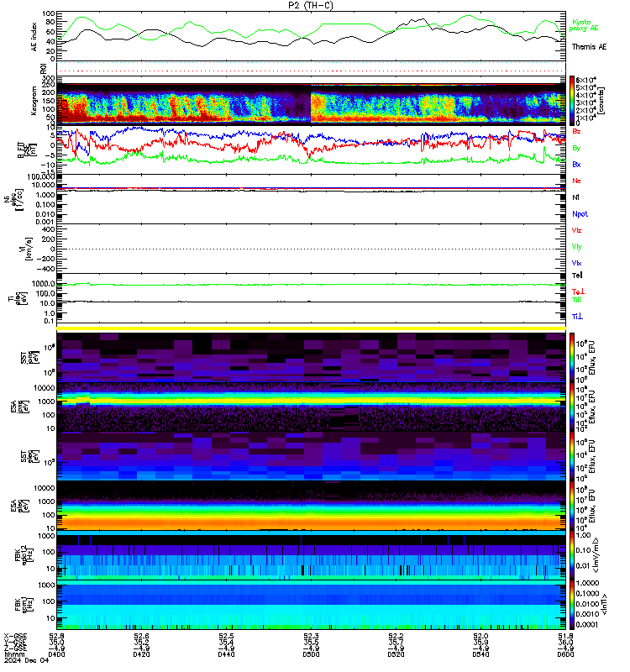Screen dimensions: 630x672
Task: Click the 0400 time tick label
Action: point(56,654)
